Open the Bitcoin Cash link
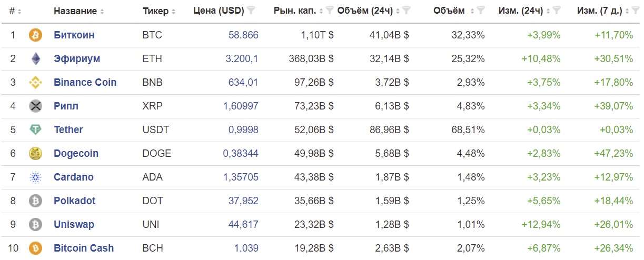This screenshot has width=644, height=260. 84,248
